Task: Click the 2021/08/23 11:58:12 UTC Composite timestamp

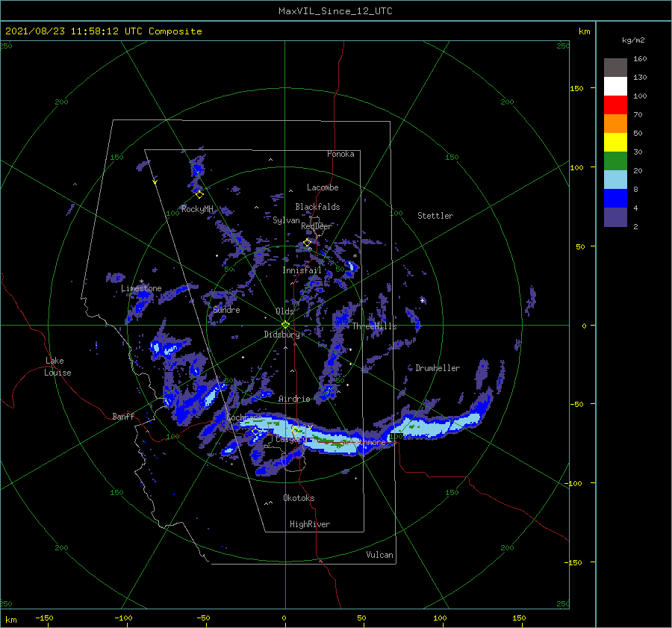Action: coord(103,31)
